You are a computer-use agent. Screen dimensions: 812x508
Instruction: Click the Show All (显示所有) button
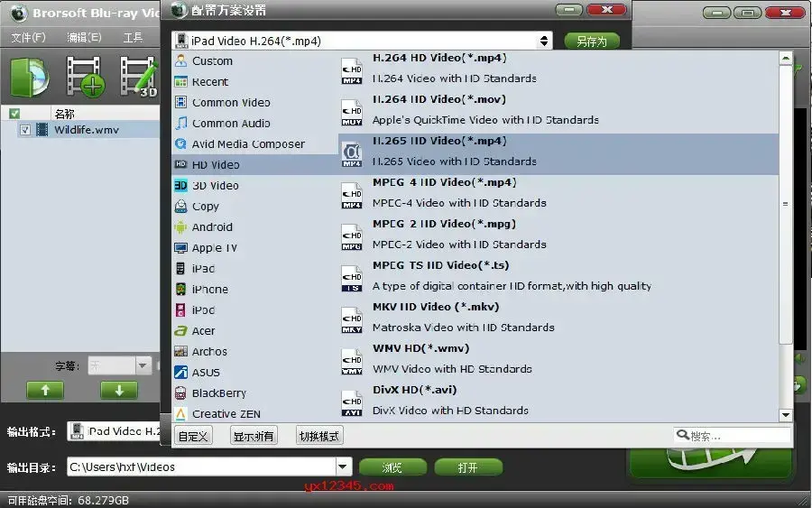pos(254,436)
